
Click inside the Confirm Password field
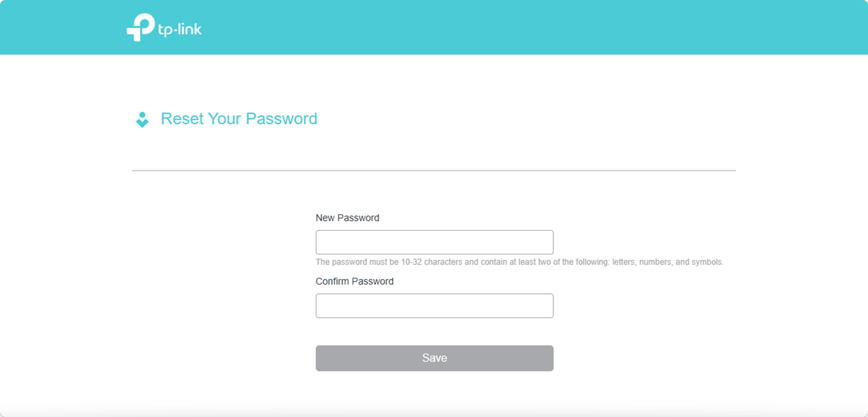(x=434, y=305)
